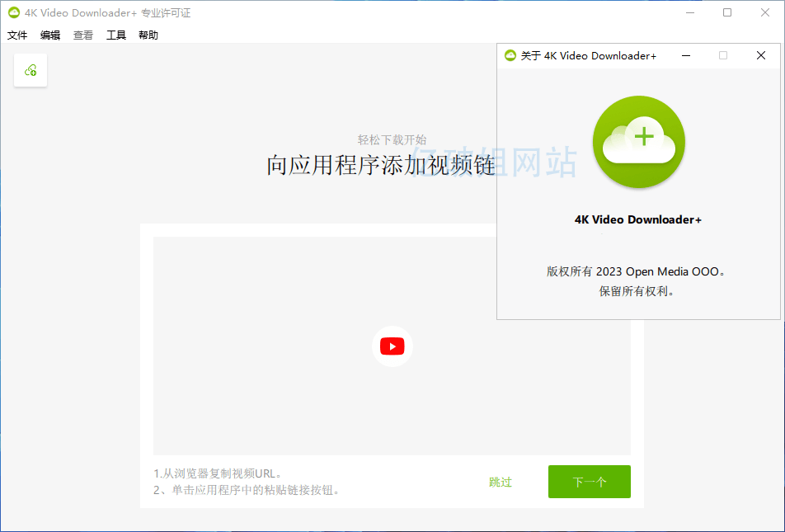
Task: Click the text 1.从浏览器复制视频URL。
Action: (219, 473)
